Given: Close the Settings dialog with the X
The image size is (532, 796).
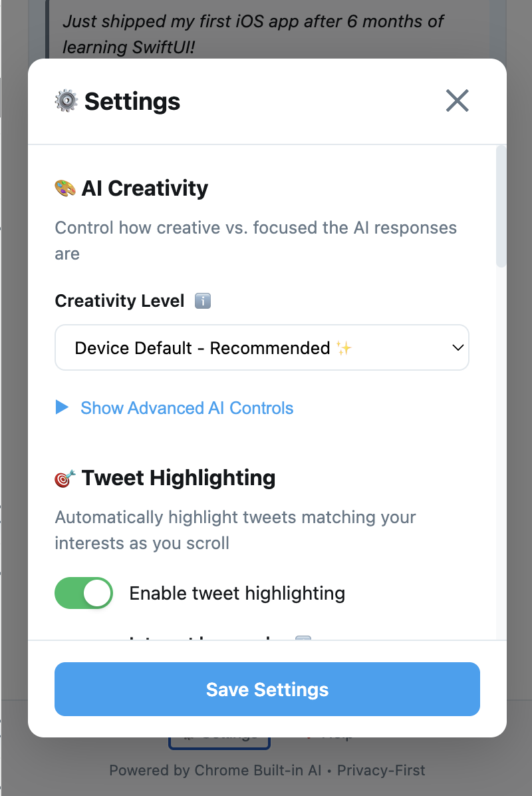Looking at the screenshot, I should (457, 100).
